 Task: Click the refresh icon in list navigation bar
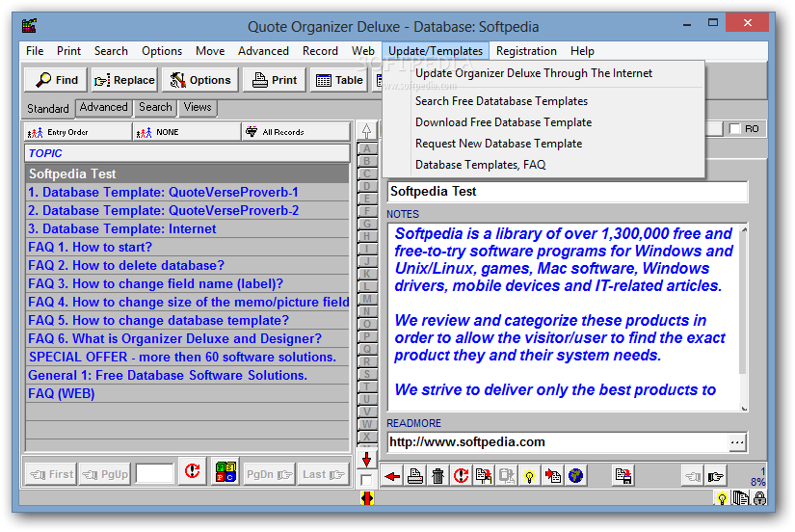[x=192, y=472]
